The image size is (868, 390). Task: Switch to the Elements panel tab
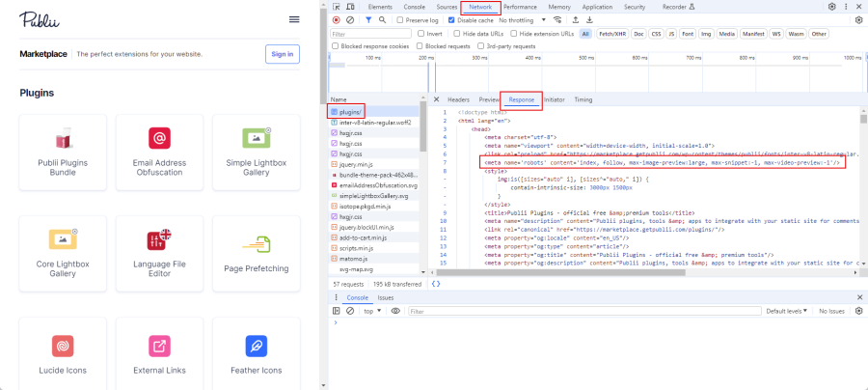point(380,7)
